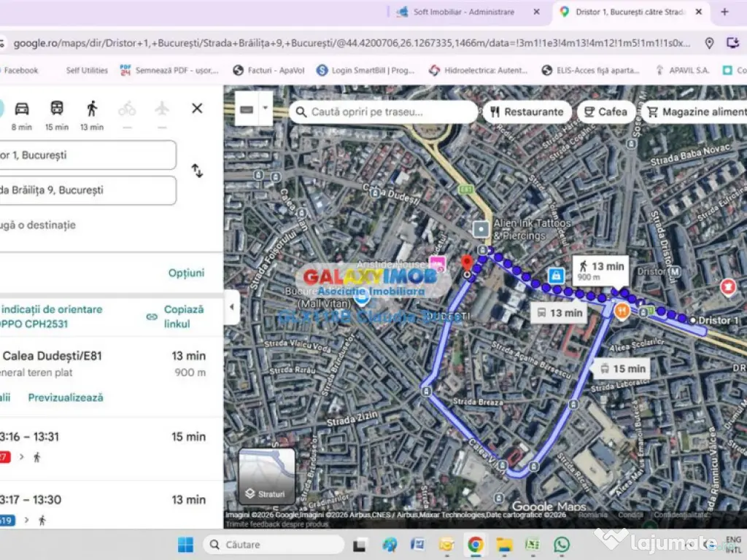This screenshot has height=560, width=747.
Task: Close the directions panel with the X
Action: click(197, 109)
